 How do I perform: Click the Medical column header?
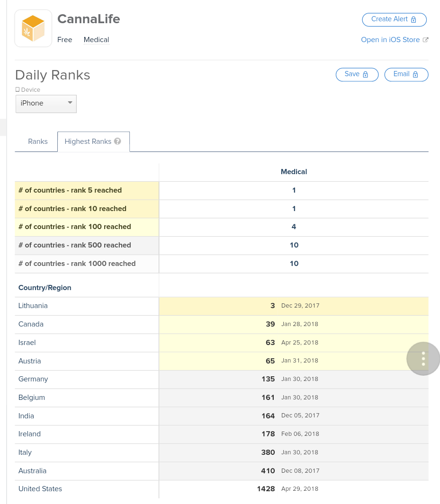click(294, 172)
